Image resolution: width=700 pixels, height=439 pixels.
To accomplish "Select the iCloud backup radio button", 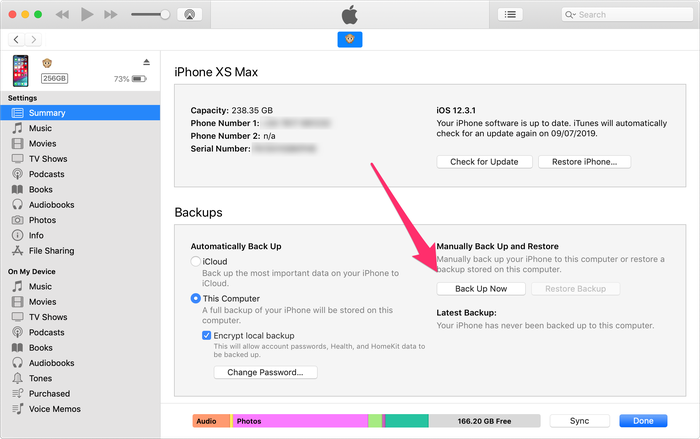I will [x=196, y=261].
